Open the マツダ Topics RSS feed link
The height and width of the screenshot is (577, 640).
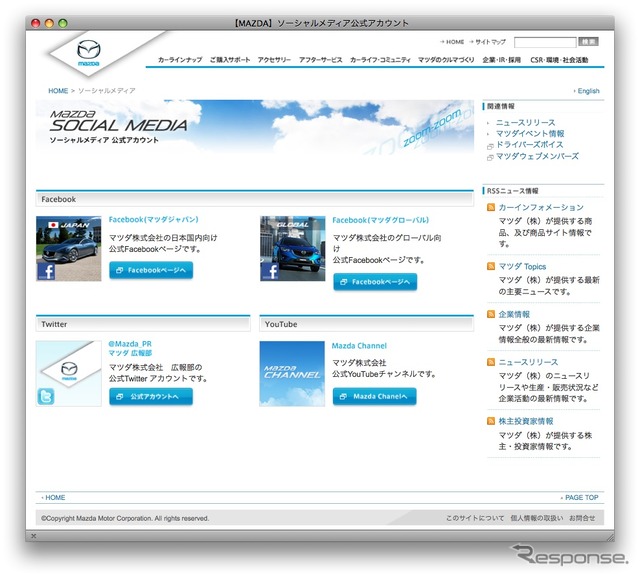tap(522, 266)
